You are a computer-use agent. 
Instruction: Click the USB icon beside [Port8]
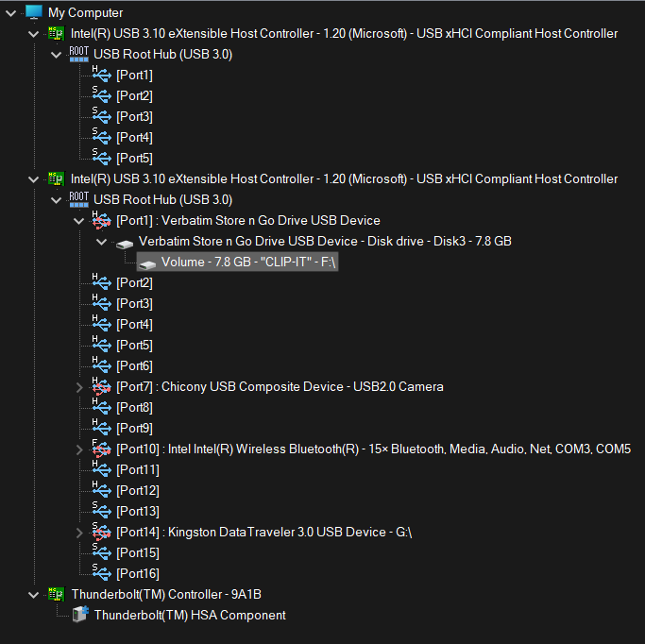(101, 406)
